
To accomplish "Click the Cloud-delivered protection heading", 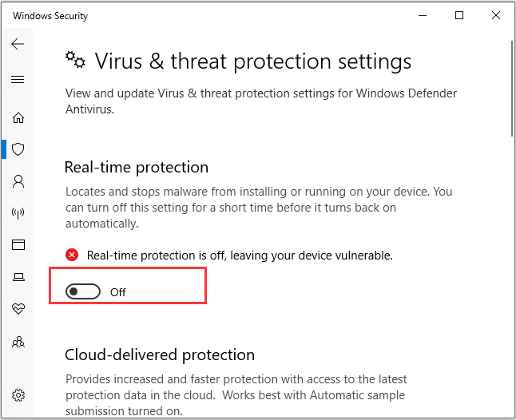I will click(160, 355).
